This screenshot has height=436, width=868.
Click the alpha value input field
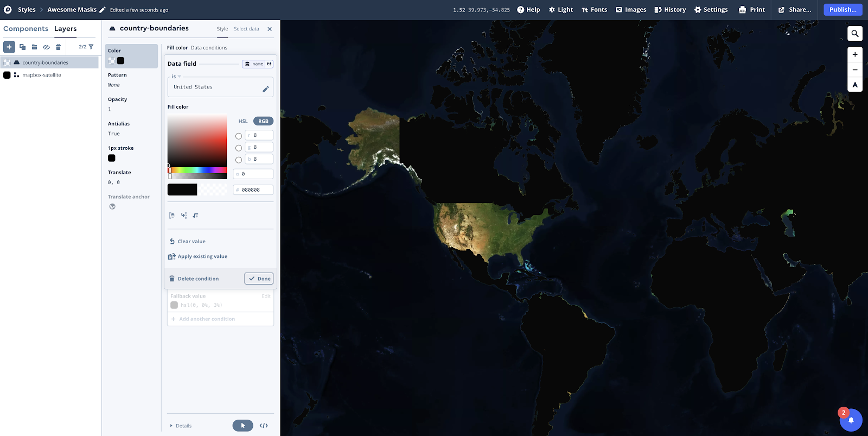(x=253, y=174)
